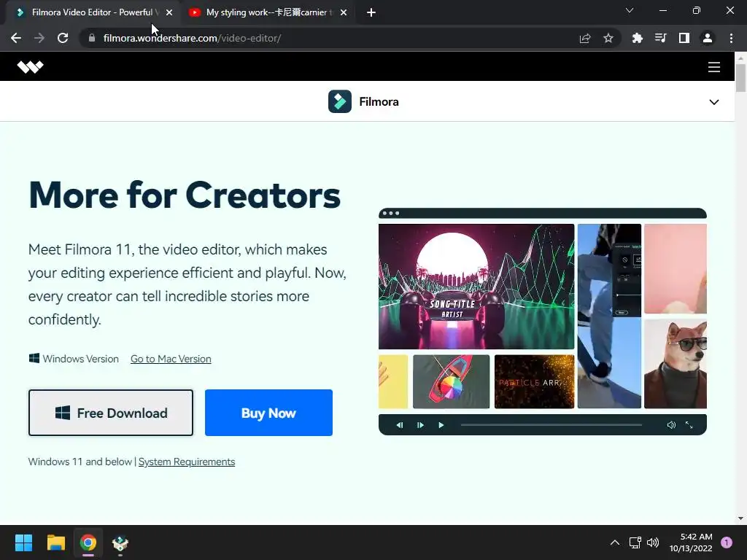This screenshot has height=560, width=747.
Task: Click the volume icon in system tray
Action: click(653, 542)
